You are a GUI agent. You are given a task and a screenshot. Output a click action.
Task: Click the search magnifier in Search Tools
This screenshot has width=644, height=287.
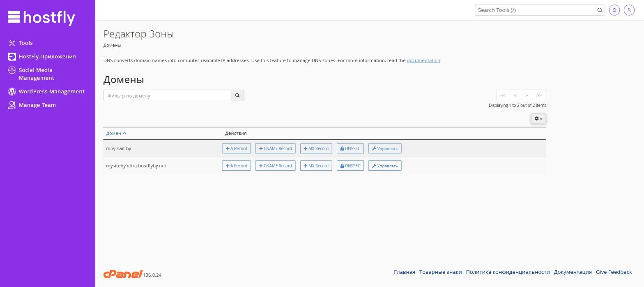600,10
